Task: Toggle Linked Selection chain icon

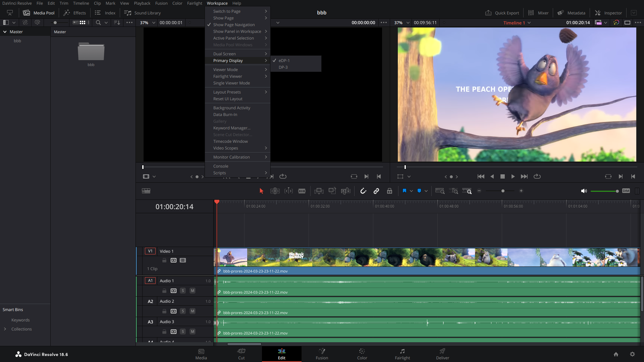Action: coord(376,191)
